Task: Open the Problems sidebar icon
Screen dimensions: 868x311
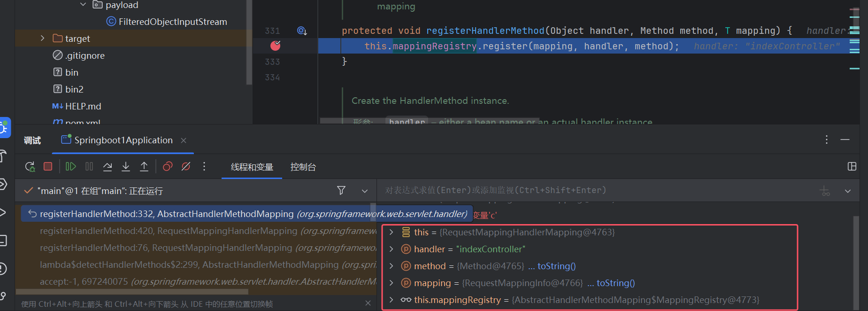Action: coord(3,269)
